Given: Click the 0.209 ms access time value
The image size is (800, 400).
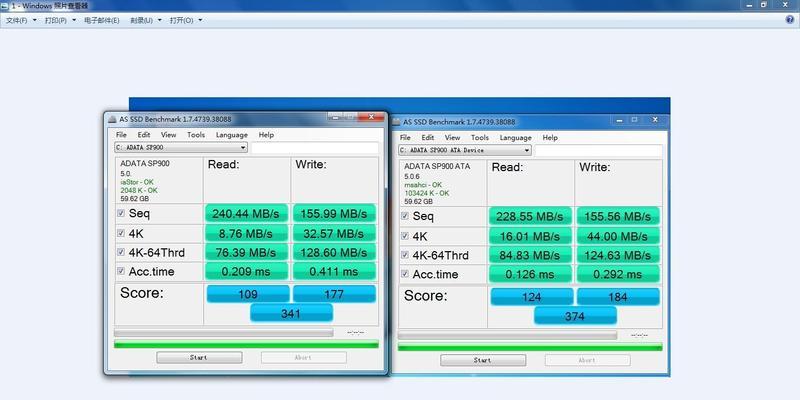Looking at the screenshot, I should 246,272.
